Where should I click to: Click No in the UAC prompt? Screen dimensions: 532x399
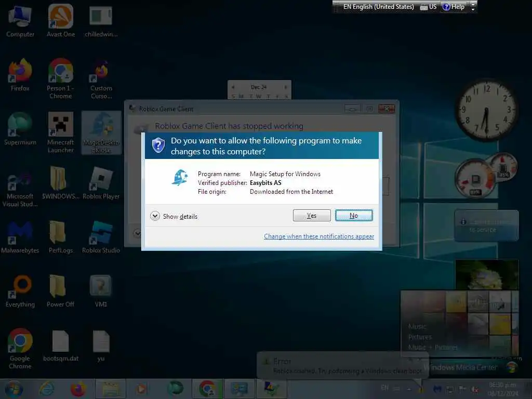pos(353,216)
